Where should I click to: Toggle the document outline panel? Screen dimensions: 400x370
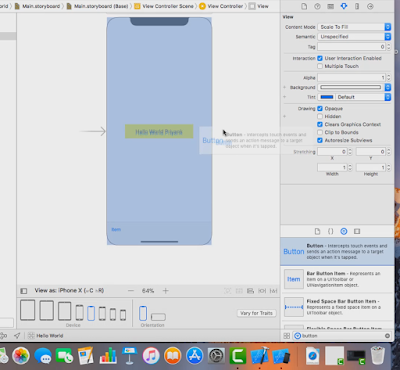point(24,291)
